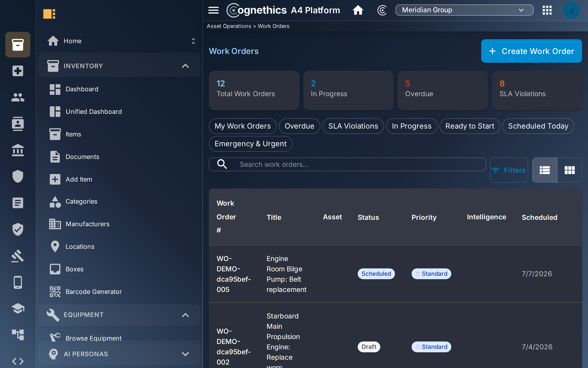Viewport: 588px width, 368px height.
Task: Switch to list view layout
Action: (545, 170)
